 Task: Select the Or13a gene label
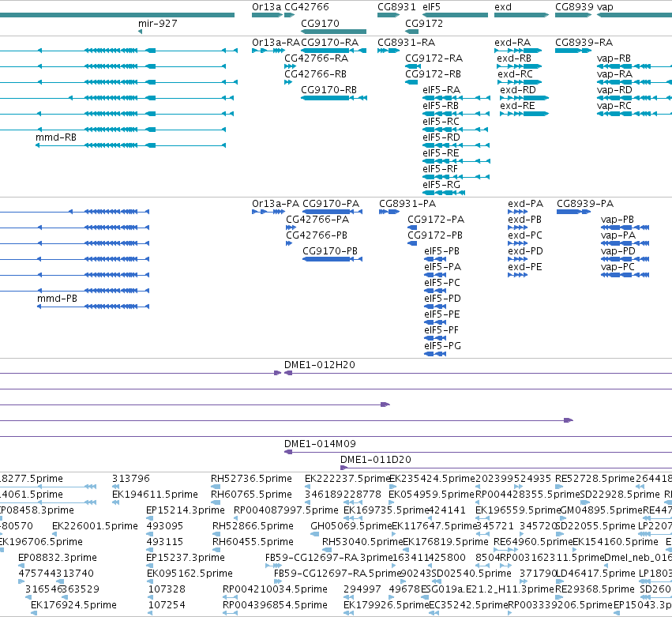pyautogui.click(x=267, y=7)
